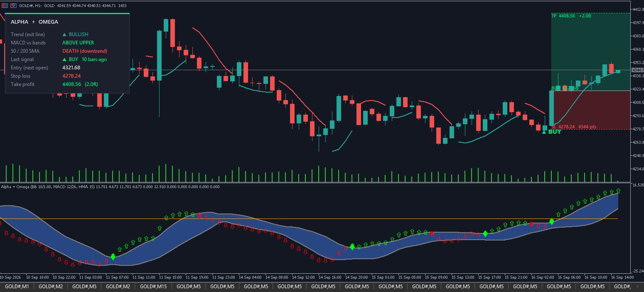
Task: Select the orange zero line in indicator
Action: 309,218
